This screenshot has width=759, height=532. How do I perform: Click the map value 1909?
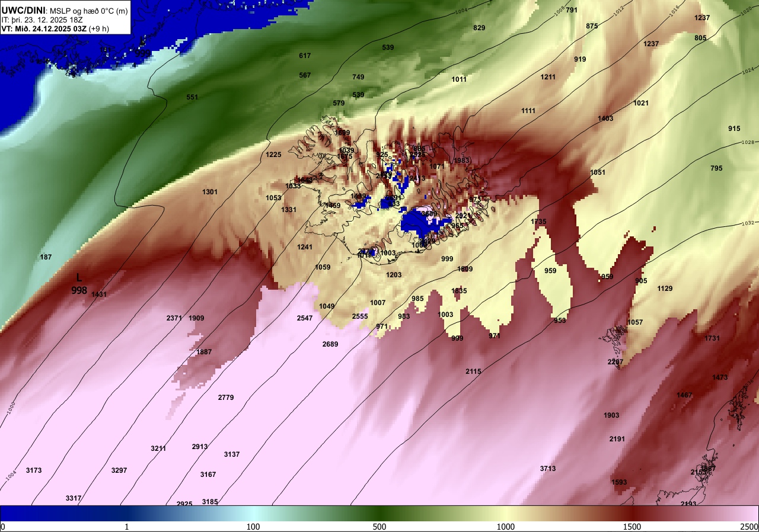[x=196, y=318]
